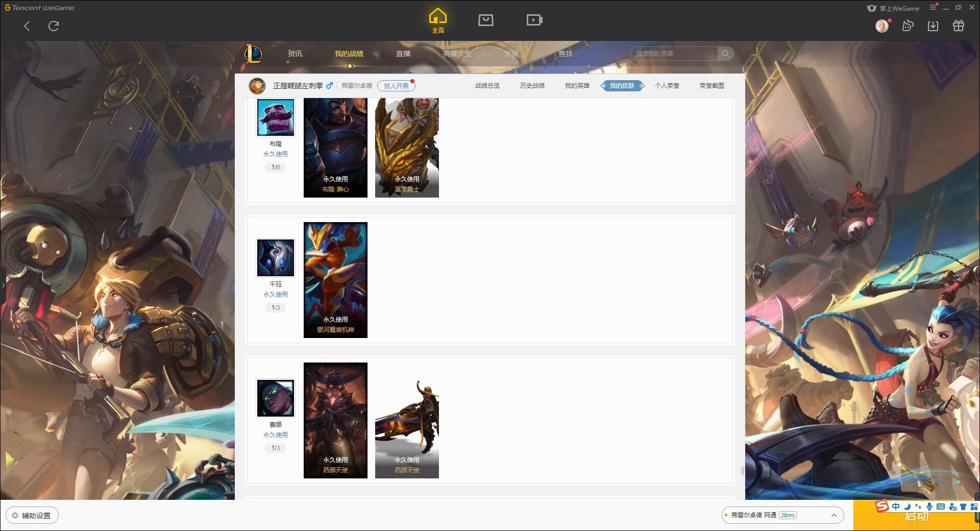Open Sogou skin shirt icon
This screenshot has height=531, width=980.
963,506
